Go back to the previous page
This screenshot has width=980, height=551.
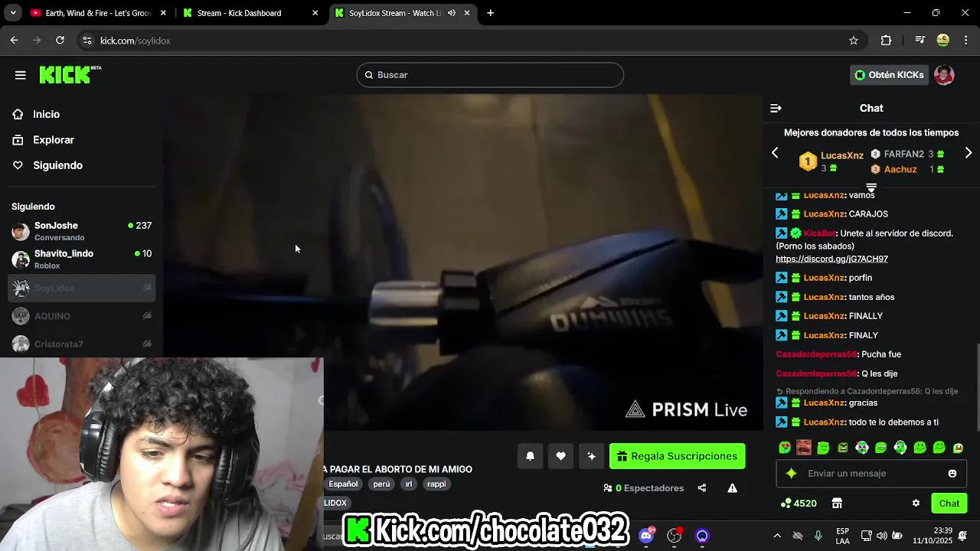pyautogui.click(x=14, y=41)
